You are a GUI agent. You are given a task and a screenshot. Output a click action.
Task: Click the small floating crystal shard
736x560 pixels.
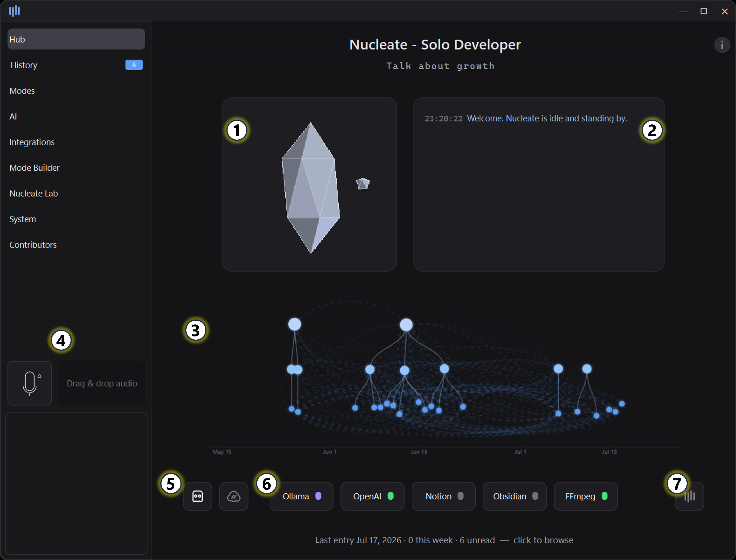(363, 184)
